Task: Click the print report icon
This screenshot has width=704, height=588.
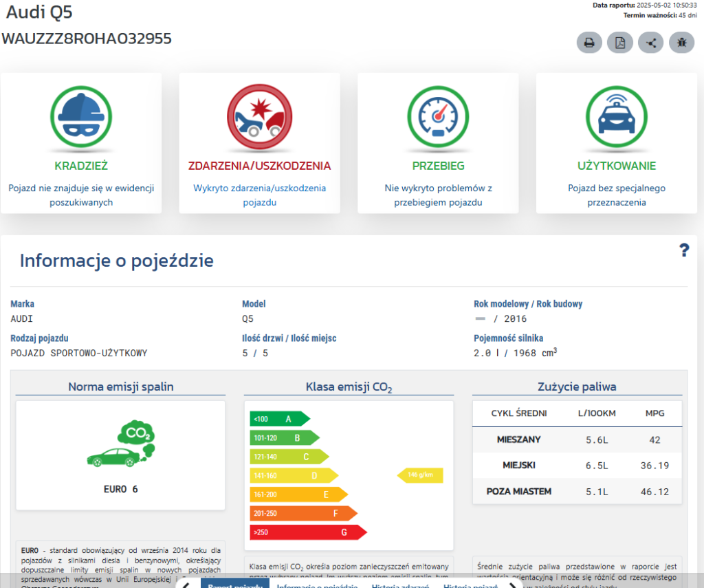Action: (x=589, y=43)
